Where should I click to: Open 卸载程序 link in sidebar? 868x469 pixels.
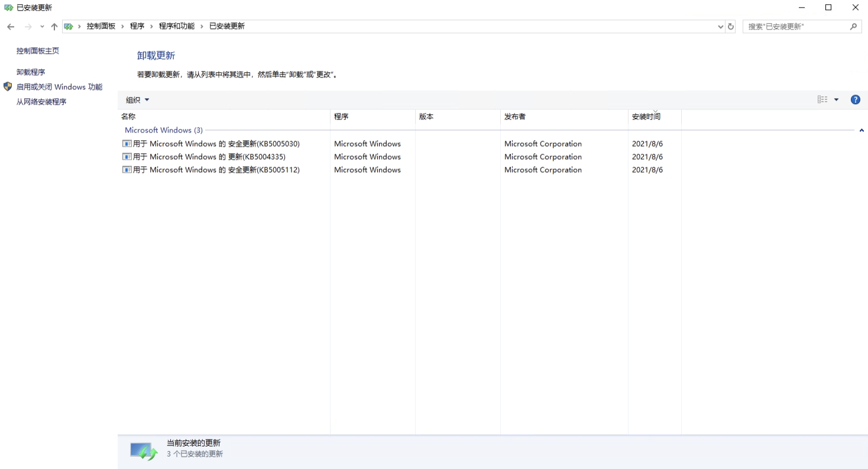coord(31,72)
